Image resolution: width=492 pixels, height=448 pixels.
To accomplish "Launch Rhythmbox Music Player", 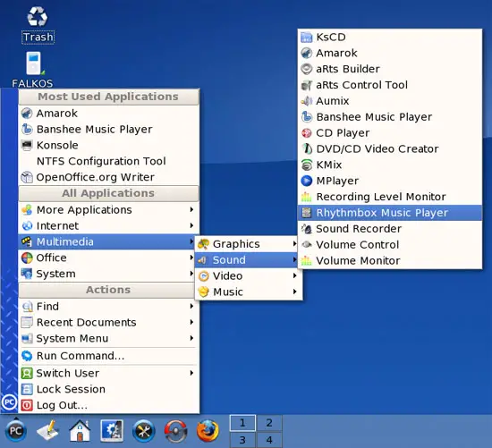I will (390, 213).
